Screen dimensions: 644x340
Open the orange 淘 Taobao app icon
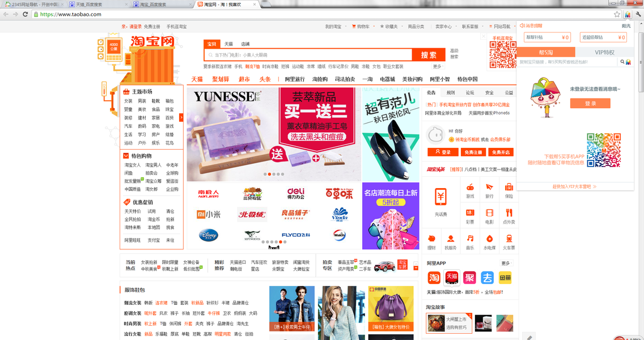point(434,278)
